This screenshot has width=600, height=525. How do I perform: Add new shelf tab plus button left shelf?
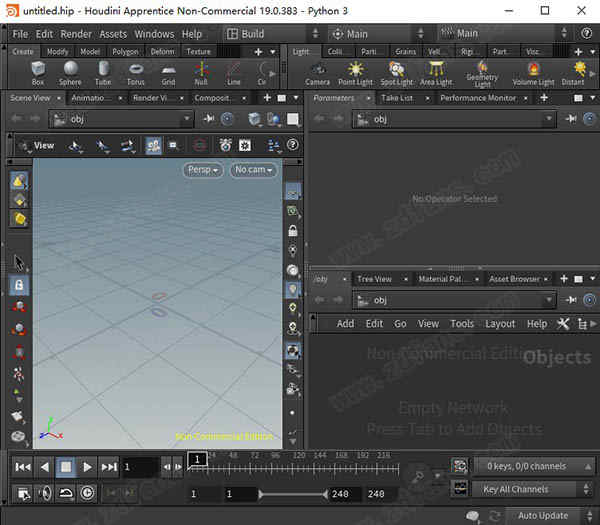click(258, 52)
